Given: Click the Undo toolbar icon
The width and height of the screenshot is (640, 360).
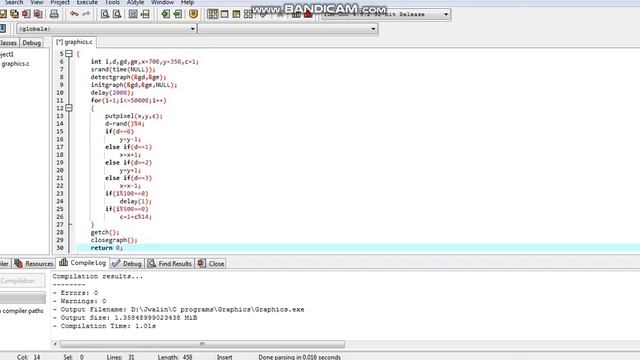Looking at the screenshot, I should (74, 14).
